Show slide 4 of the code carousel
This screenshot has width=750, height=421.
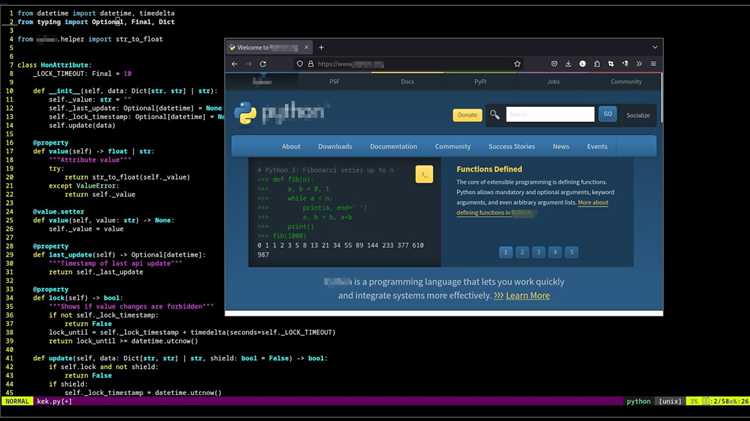click(x=555, y=252)
